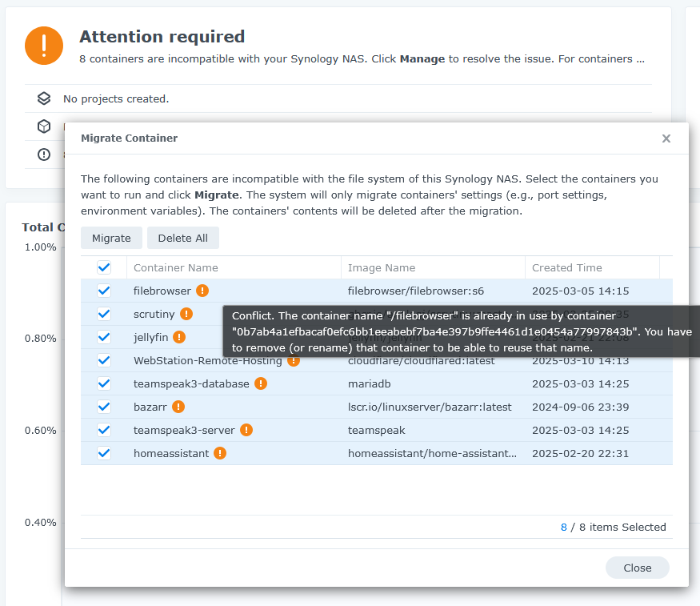This screenshot has height=606, width=700.
Task: Select the teamspeak3-server name
Action: [184, 431]
